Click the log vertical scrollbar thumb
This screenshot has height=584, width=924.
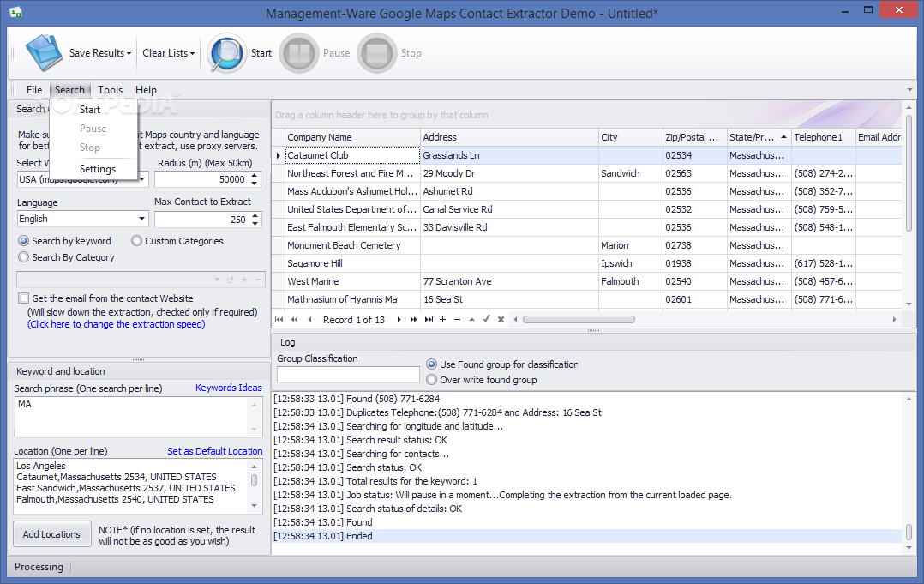tap(909, 532)
